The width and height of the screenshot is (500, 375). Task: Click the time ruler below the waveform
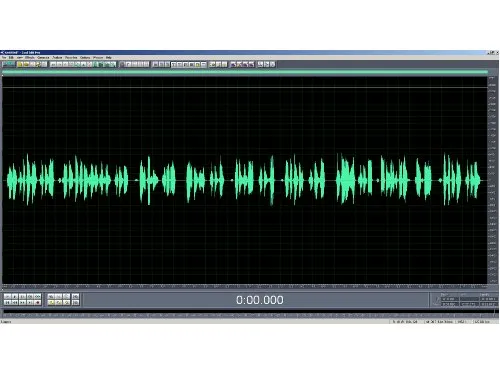(x=245, y=286)
